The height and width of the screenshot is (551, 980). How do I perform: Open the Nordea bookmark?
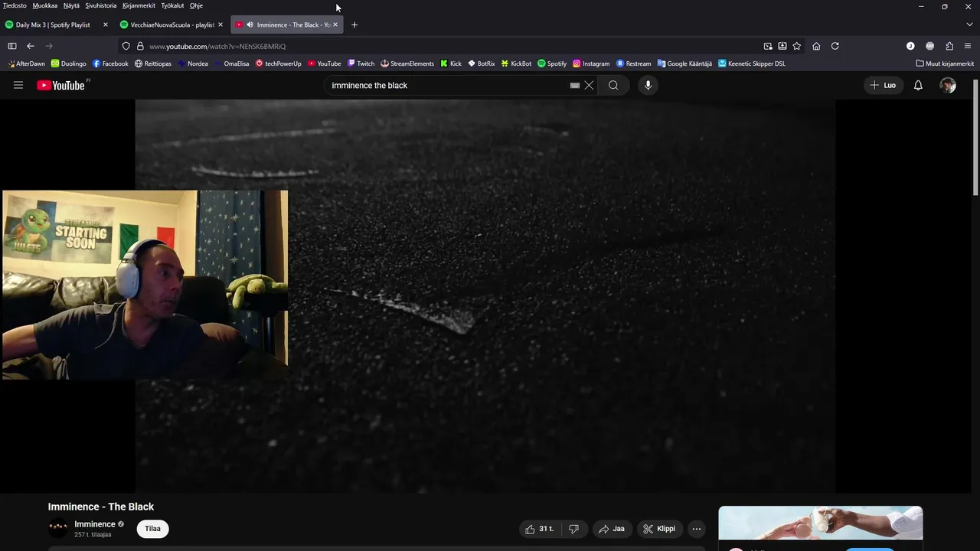[x=193, y=64]
